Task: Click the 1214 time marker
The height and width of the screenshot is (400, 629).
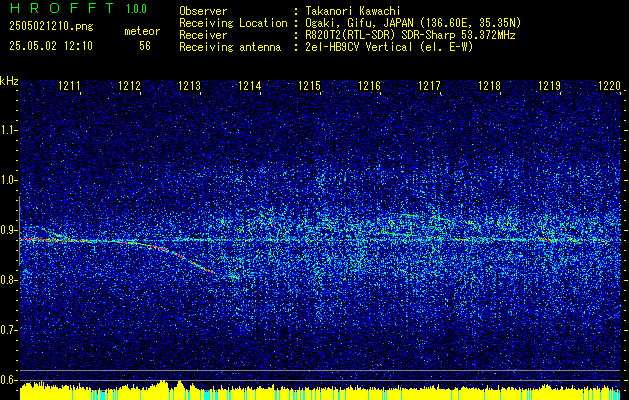Action: coord(250,86)
